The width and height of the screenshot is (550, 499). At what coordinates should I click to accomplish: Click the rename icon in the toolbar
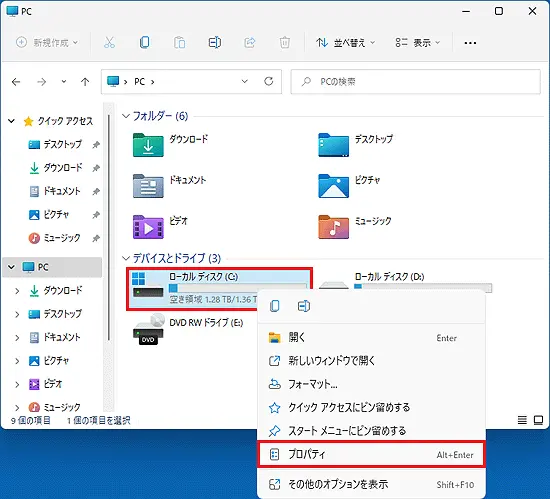[x=215, y=42]
